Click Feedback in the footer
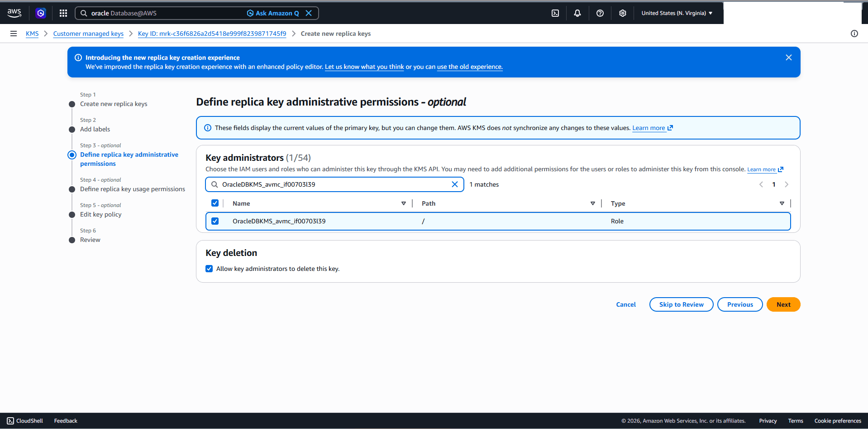The width and height of the screenshot is (868, 429). tap(66, 421)
